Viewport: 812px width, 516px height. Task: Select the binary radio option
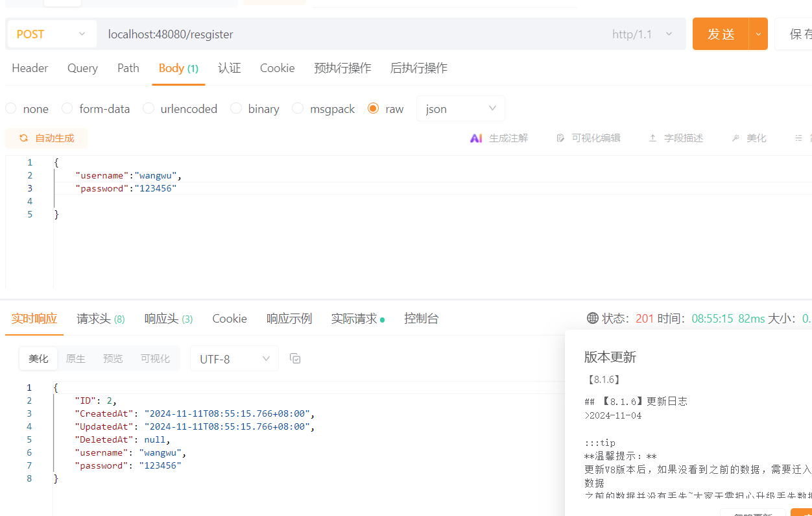(x=236, y=108)
